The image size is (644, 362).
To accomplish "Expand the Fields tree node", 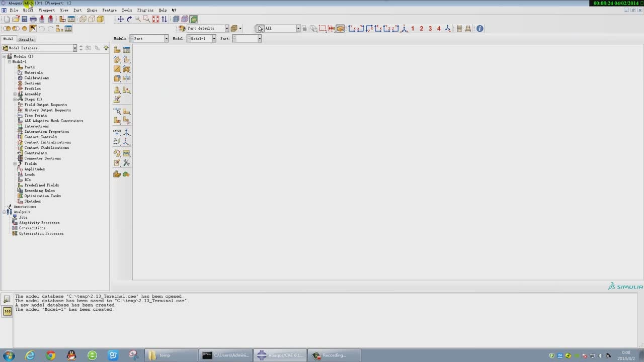I will point(15,164).
